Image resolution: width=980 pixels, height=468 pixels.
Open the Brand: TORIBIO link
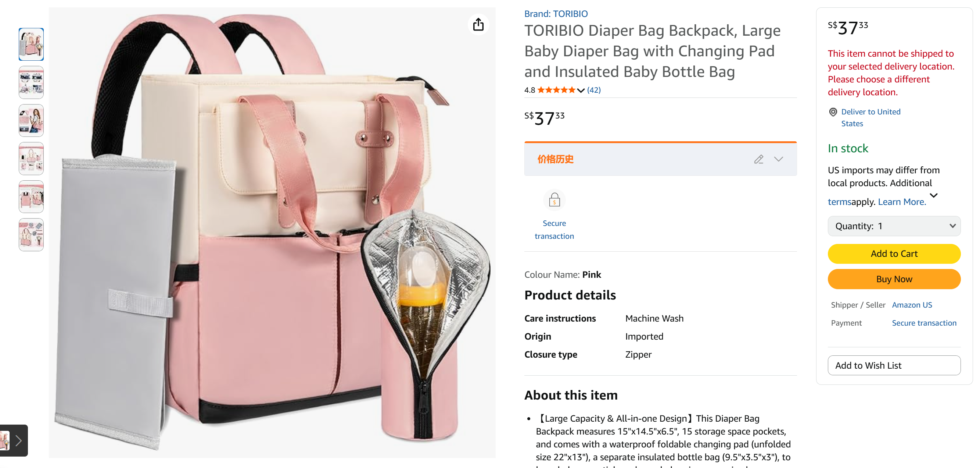click(x=556, y=14)
